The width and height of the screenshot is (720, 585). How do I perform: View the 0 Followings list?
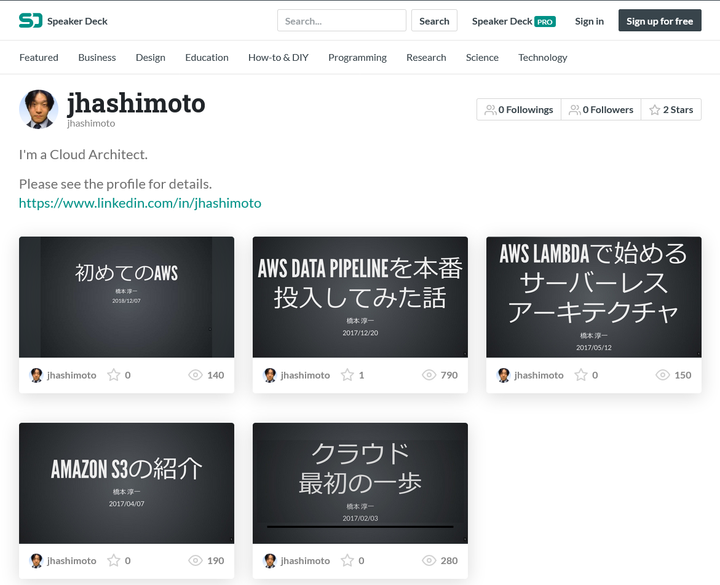point(519,109)
